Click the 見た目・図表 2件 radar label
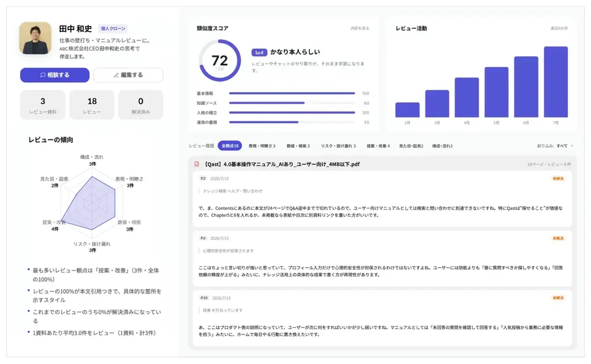This screenshot has height=364, width=591. pos(55,182)
